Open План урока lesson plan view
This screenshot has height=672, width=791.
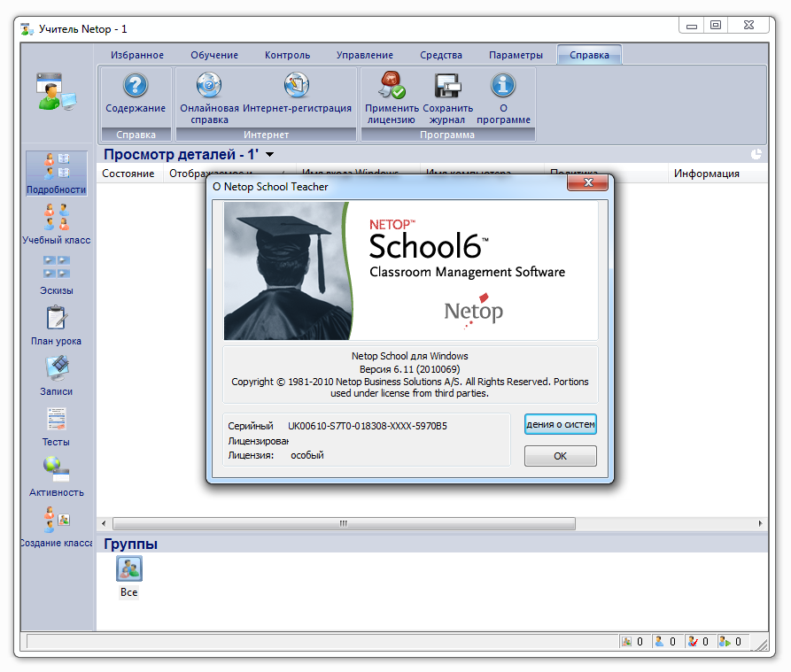pos(56,325)
